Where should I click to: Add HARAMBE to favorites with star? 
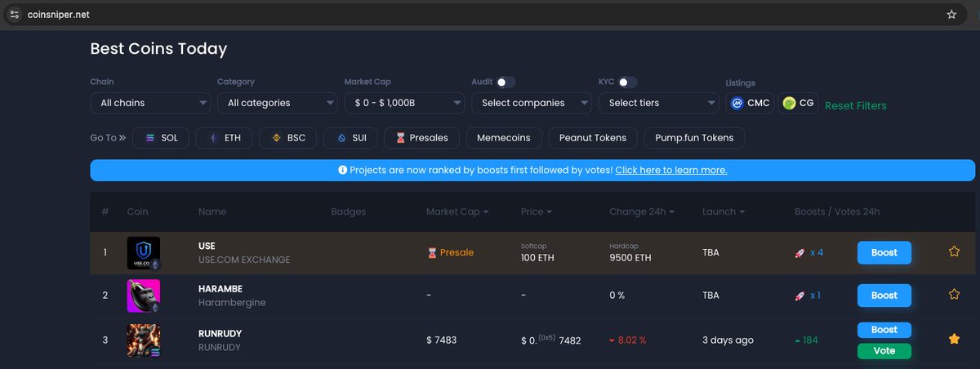pyautogui.click(x=954, y=294)
